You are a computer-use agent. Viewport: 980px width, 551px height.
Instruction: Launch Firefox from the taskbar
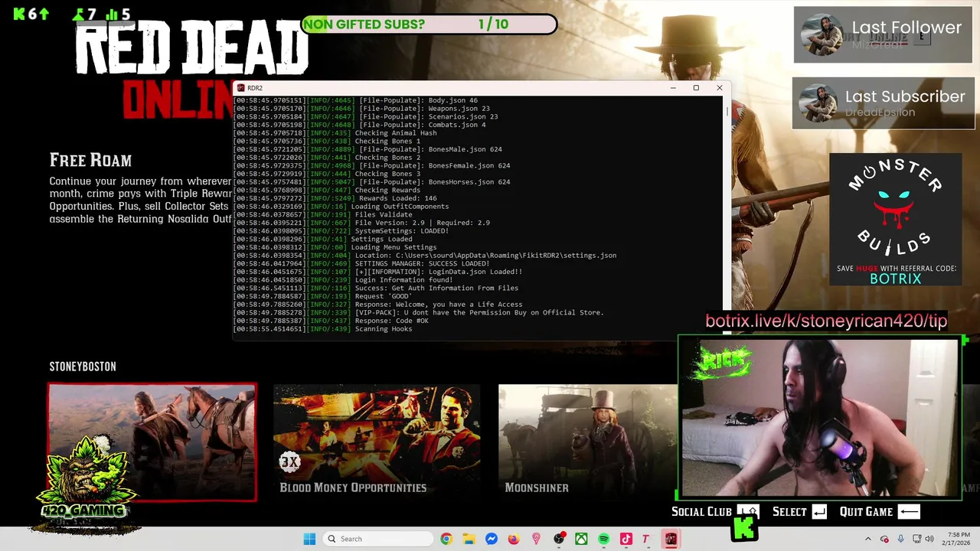coord(514,539)
